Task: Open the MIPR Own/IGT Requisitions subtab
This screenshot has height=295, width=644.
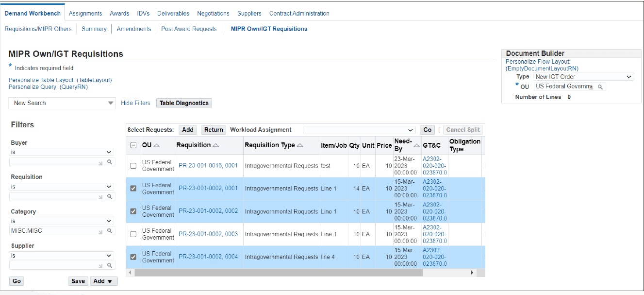Action: coord(269,29)
